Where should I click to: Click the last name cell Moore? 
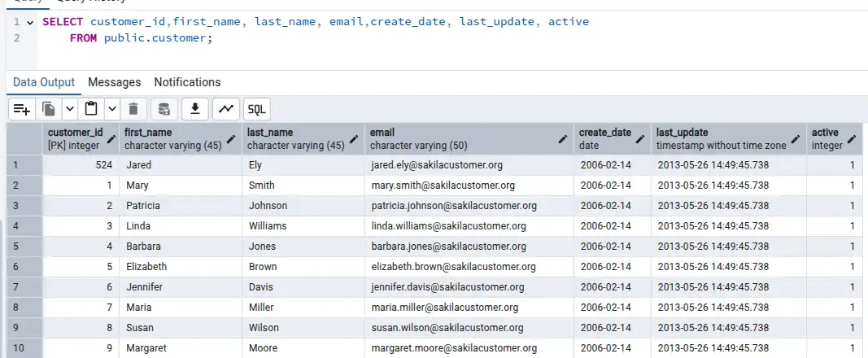[x=303, y=348]
